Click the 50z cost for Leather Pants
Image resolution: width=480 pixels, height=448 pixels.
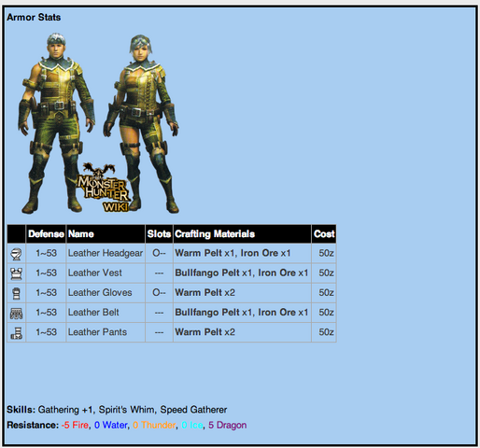click(x=326, y=332)
